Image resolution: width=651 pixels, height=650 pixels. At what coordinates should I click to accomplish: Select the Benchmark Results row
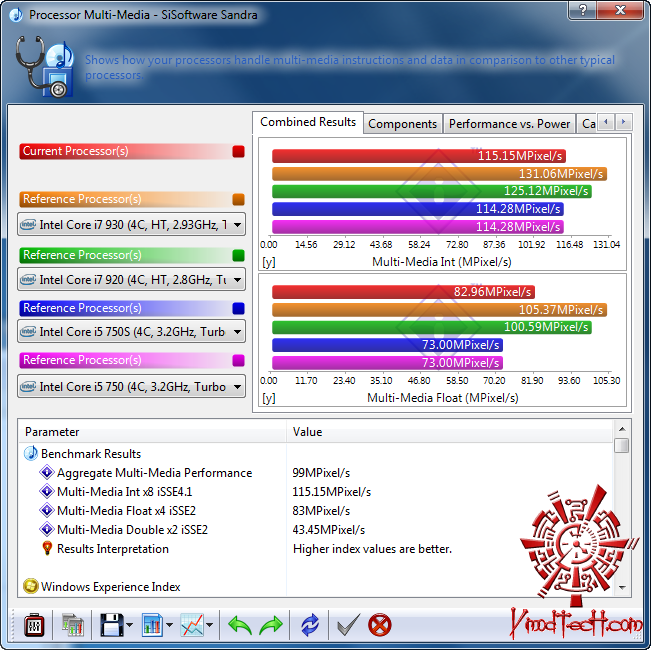(x=316, y=454)
